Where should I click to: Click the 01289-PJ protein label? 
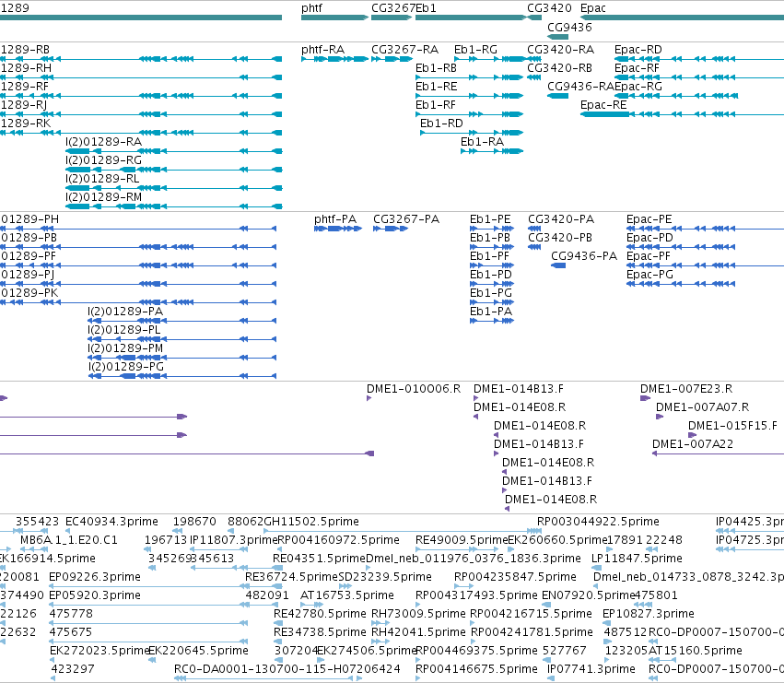click(28, 275)
